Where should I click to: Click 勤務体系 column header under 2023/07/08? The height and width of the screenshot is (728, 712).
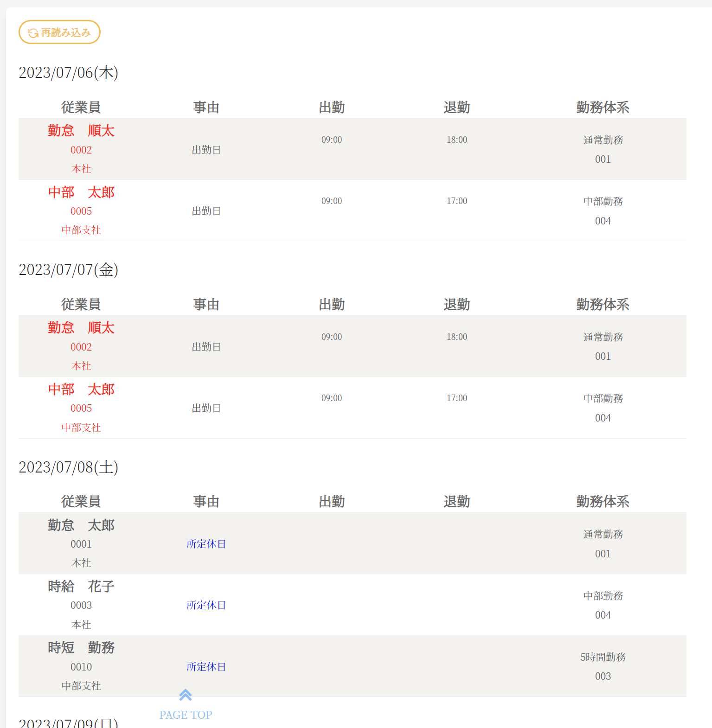[603, 502]
